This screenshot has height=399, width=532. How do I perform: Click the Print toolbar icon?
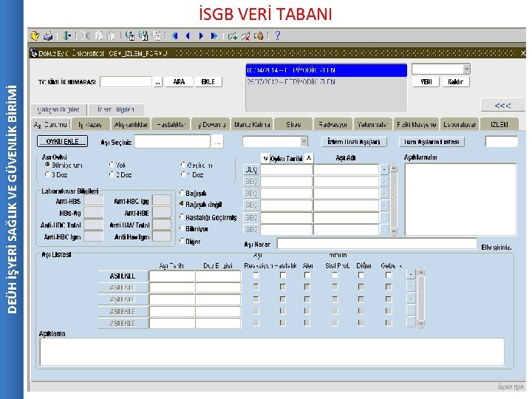point(48,35)
